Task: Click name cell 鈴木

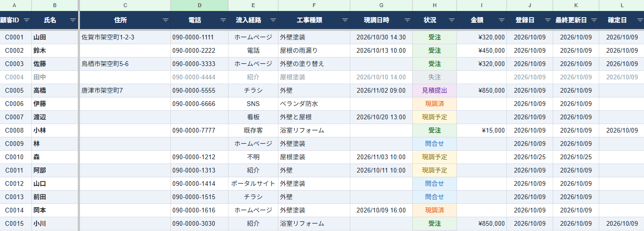Action: point(55,50)
